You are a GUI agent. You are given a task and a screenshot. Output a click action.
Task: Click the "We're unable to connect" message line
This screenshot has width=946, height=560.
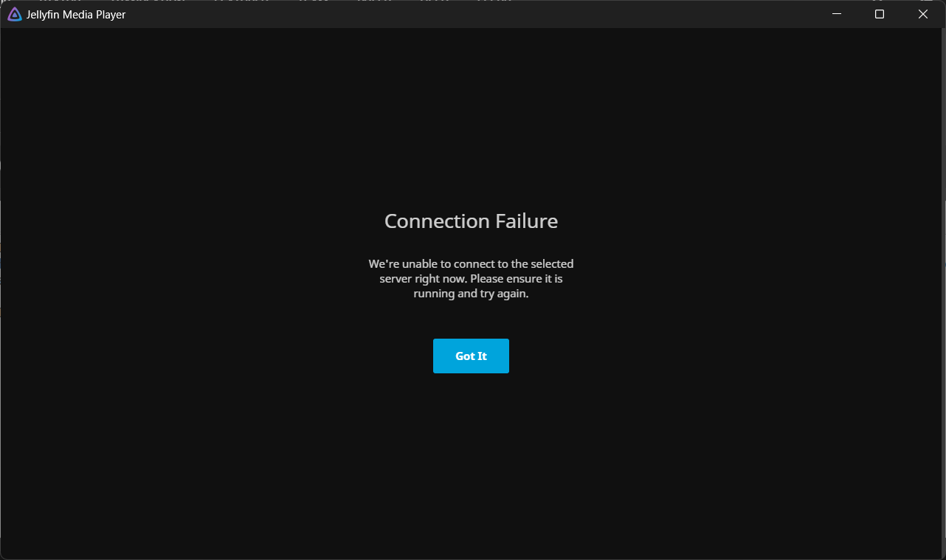pos(471,263)
